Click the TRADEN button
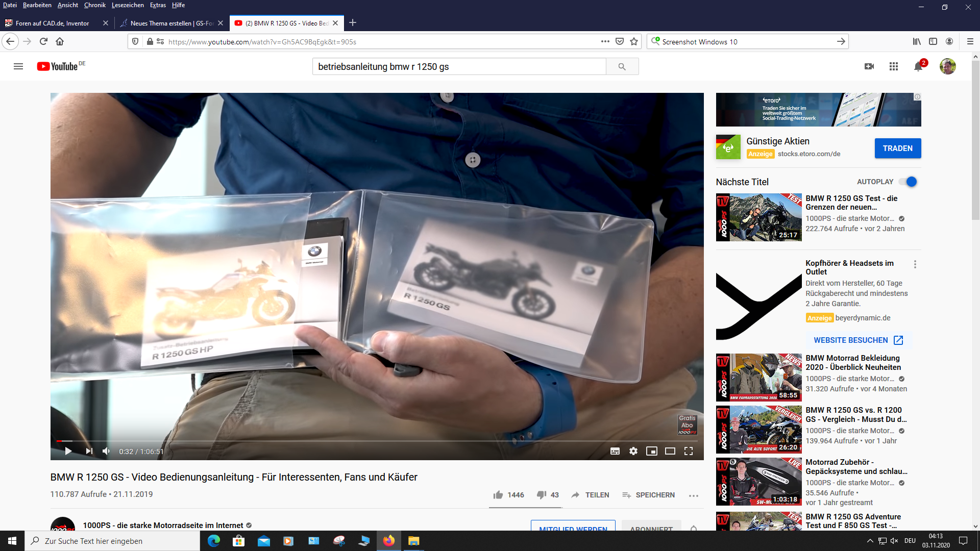The image size is (980, 551). pos(897,148)
